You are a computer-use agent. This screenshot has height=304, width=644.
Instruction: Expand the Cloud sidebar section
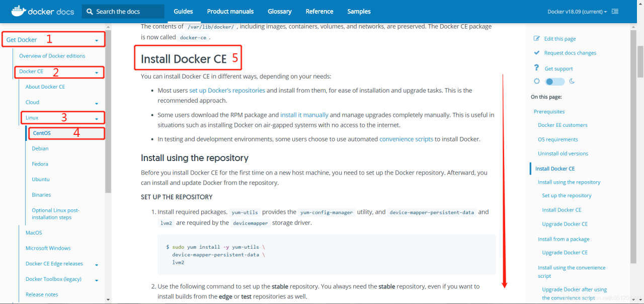97,102
